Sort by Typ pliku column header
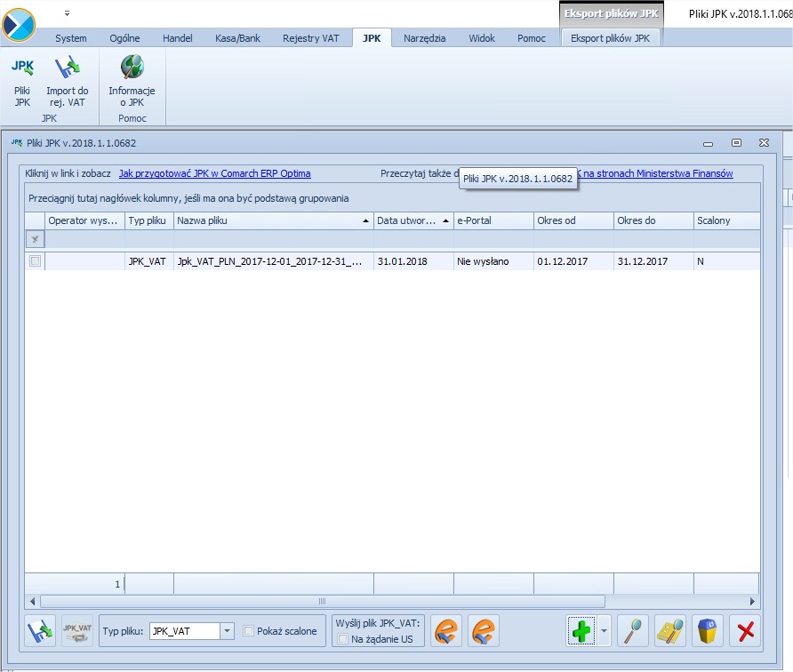The width and height of the screenshot is (793, 672). point(148,220)
